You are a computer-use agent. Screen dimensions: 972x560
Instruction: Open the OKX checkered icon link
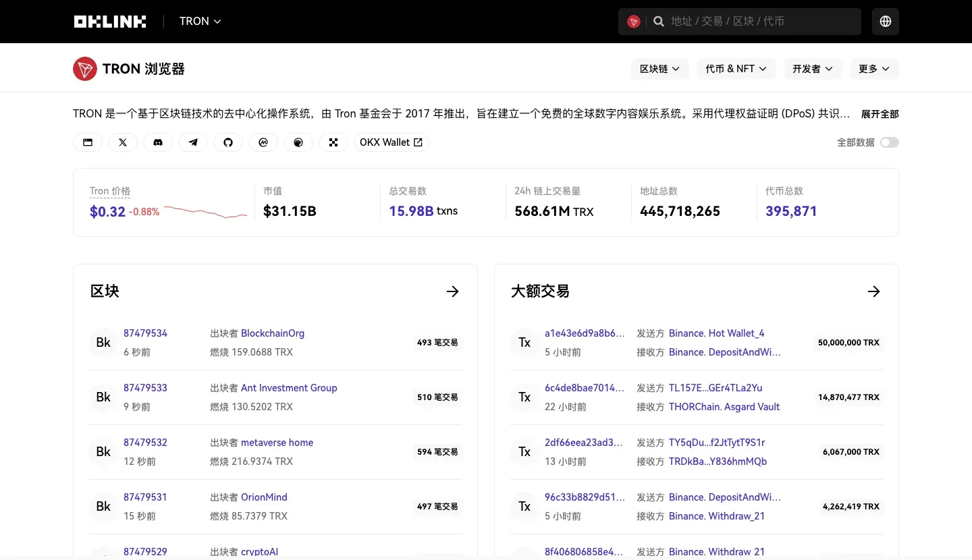[x=333, y=142]
